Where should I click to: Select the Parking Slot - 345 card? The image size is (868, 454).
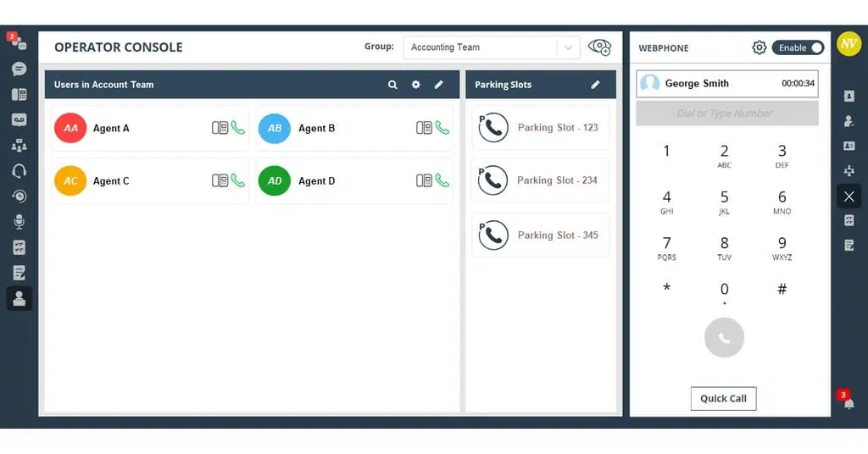tap(540, 235)
